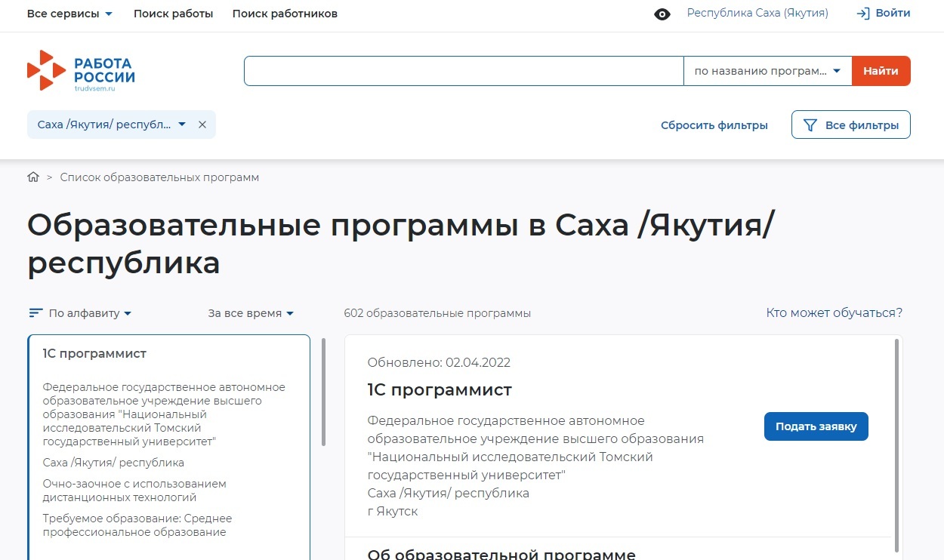Toggle the accessibility eye icon
Viewport: 944px width, 560px height.
[x=662, y=14]
